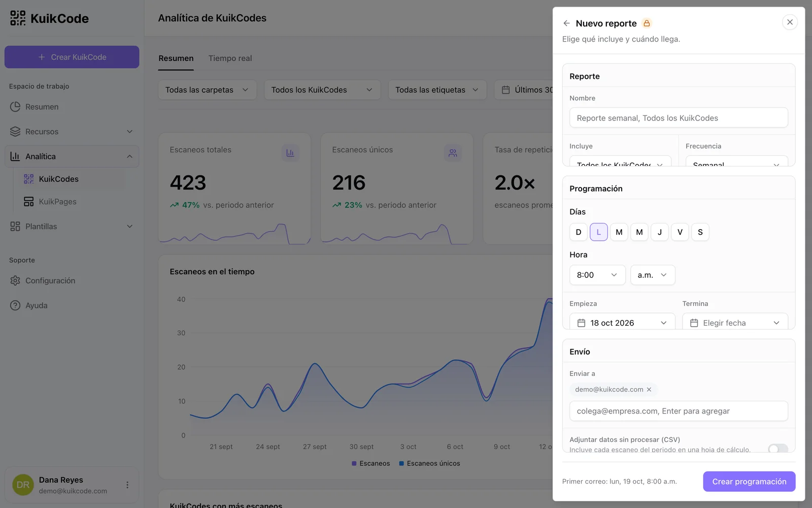Click Crear programación button
The width and height of the screenshot is (812, 508).
click(749, 482)
